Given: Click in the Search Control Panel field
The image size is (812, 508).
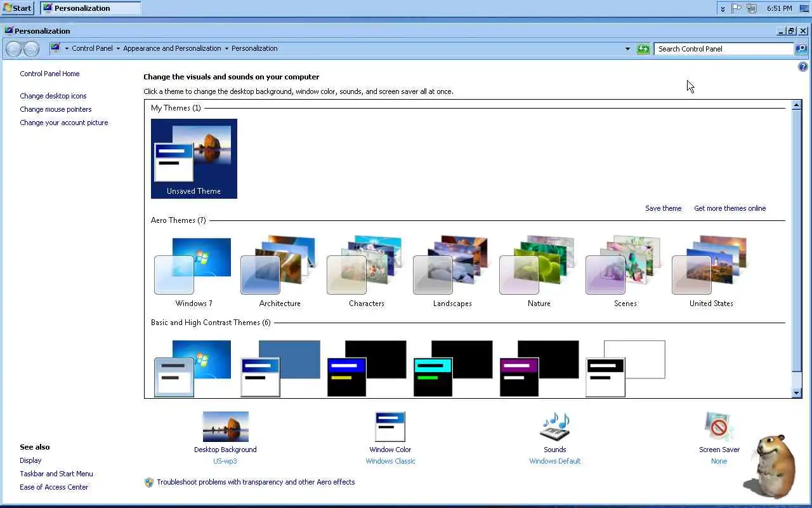Looking at the screenshot, I should pyautogui.click(x=724, y=49).
